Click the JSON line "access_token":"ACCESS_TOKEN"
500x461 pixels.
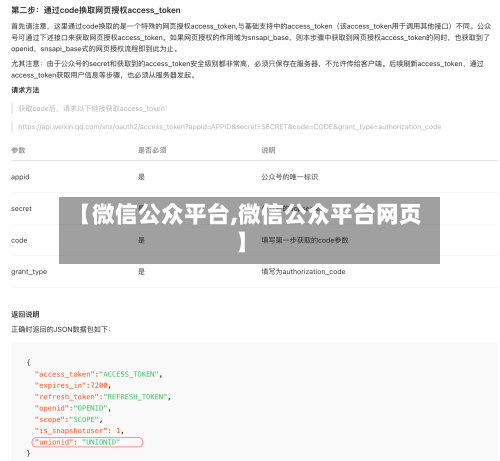point(98,374)
